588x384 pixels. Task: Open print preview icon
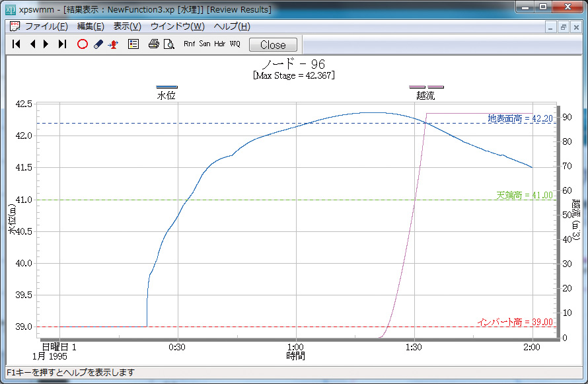click(168, 44)
